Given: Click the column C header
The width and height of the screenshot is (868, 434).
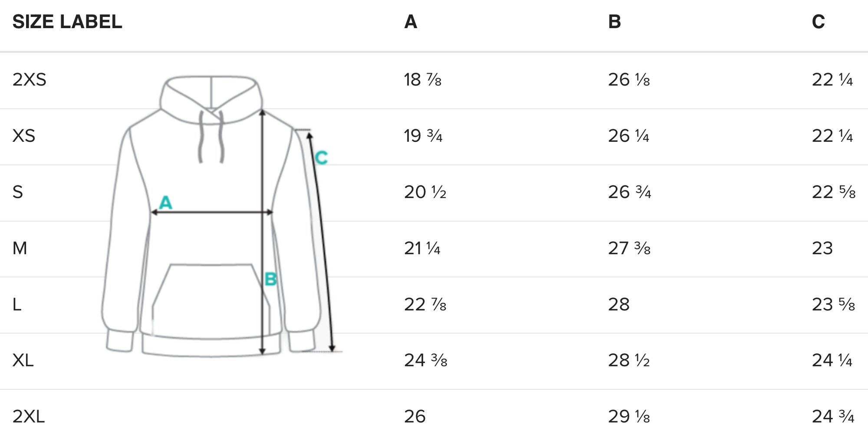Looking at the screenshot, I should (x=818, y=22).
